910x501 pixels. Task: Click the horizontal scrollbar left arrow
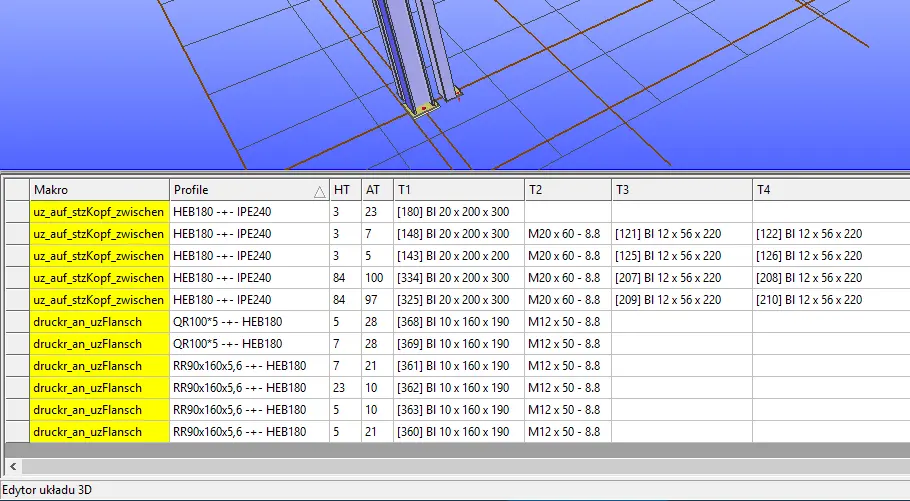(x=12, y=466)
